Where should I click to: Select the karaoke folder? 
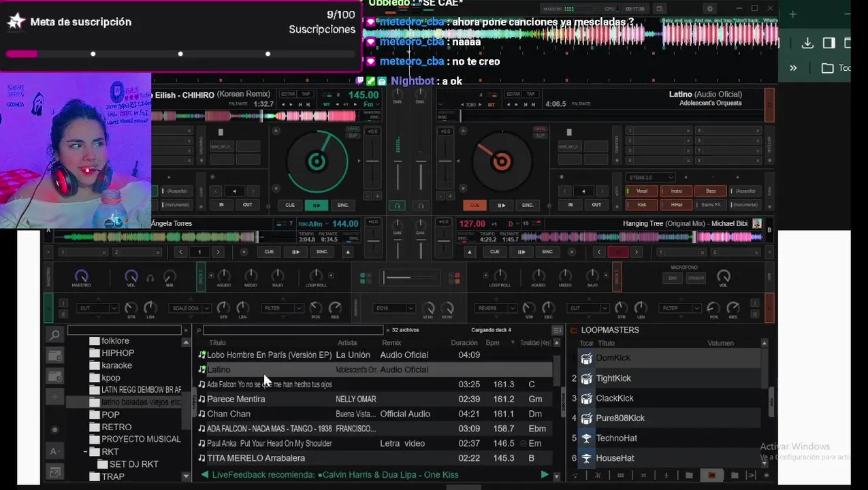[x=116, y=365]
